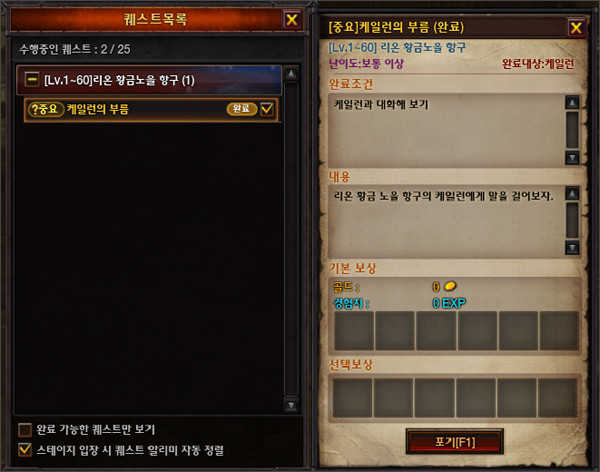This screenshot has width=600, height=472.
Task: Select the first 선택보상 item slot
Action: (x=352, y=398)
